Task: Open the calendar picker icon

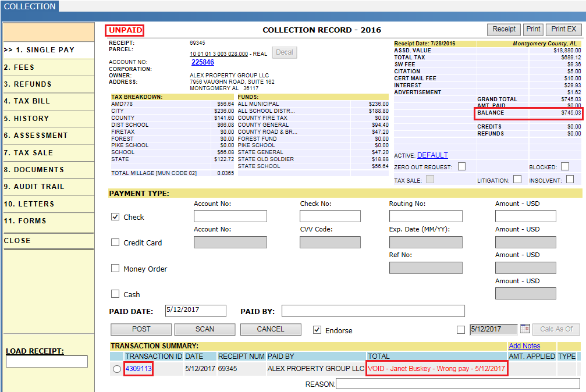Action: (525, 329)
